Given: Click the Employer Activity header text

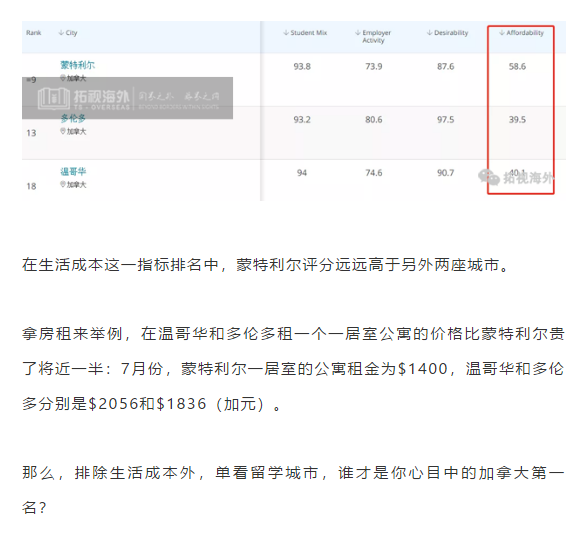Looking at the screenshot, I should coord(376,37).
